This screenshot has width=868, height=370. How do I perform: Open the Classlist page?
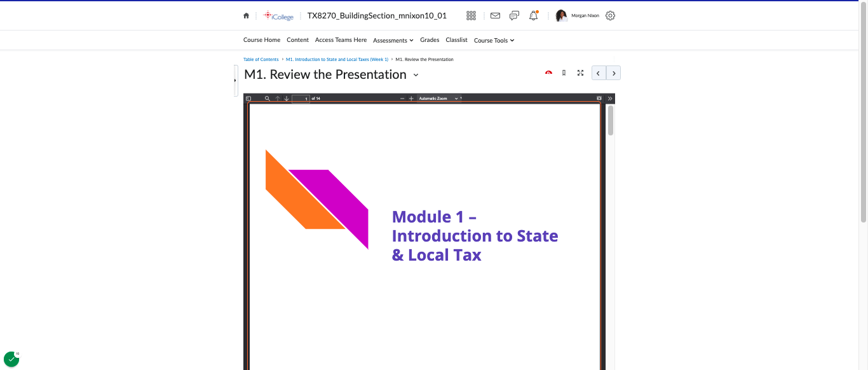(x=456, y=40)
